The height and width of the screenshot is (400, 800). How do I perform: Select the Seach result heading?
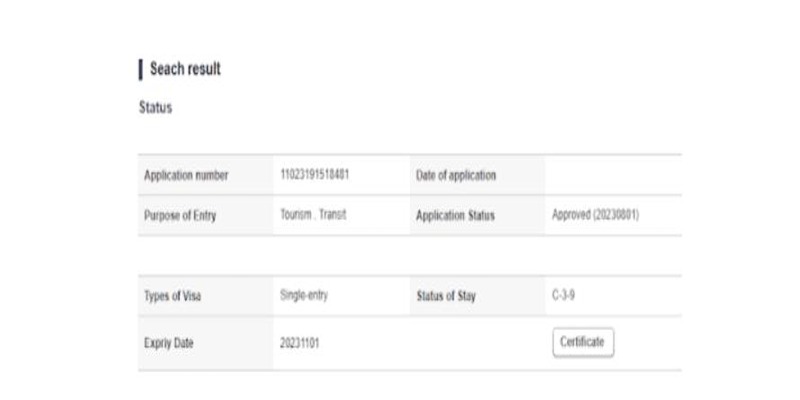(185, 69)
